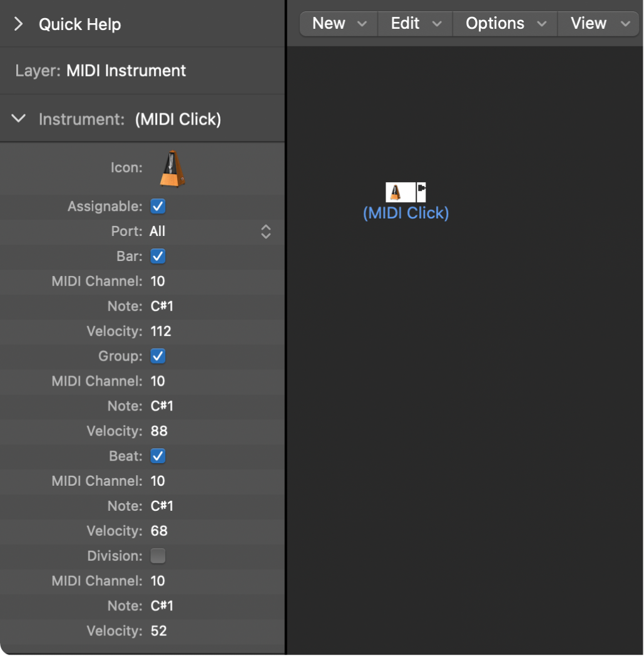Click the New menu dropdown arrow icon
The height and width of the screenshot is (656, 644).
pyautogui.click(x=360, y=24)
